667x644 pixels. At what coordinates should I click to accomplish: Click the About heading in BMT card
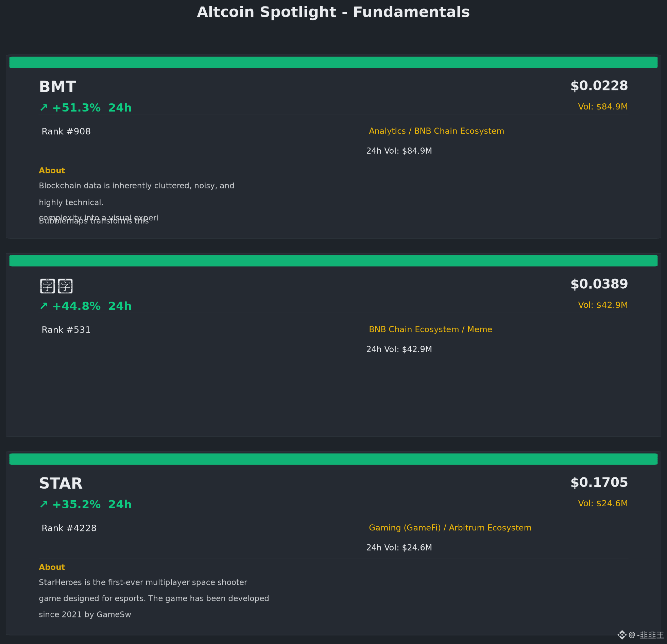[52, 171]
